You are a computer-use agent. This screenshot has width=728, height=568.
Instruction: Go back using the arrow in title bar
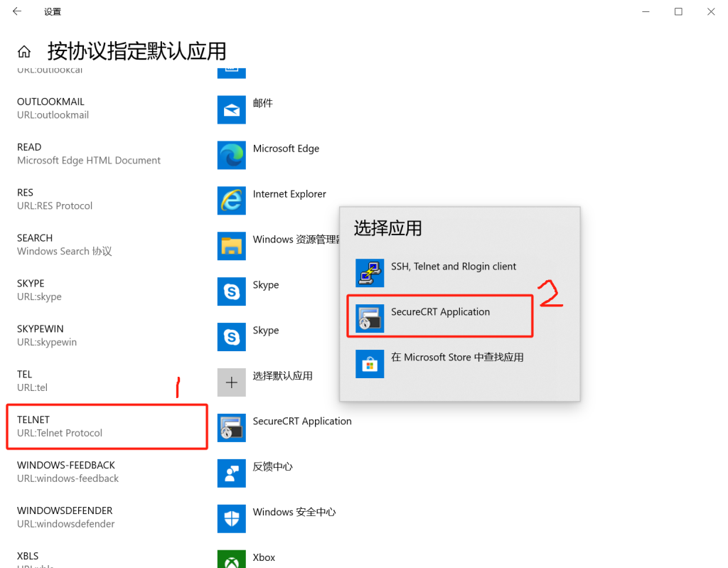[17, 11]
